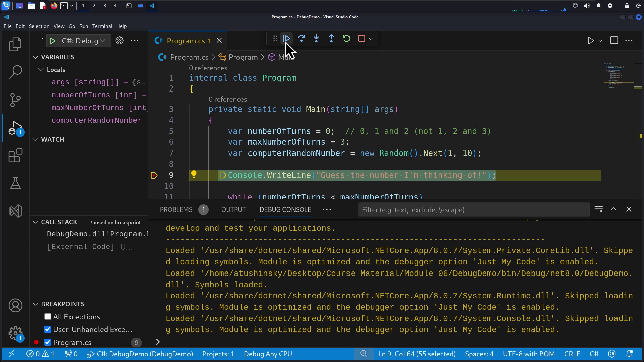Open the Accounts menu in the activity bar

15,306
